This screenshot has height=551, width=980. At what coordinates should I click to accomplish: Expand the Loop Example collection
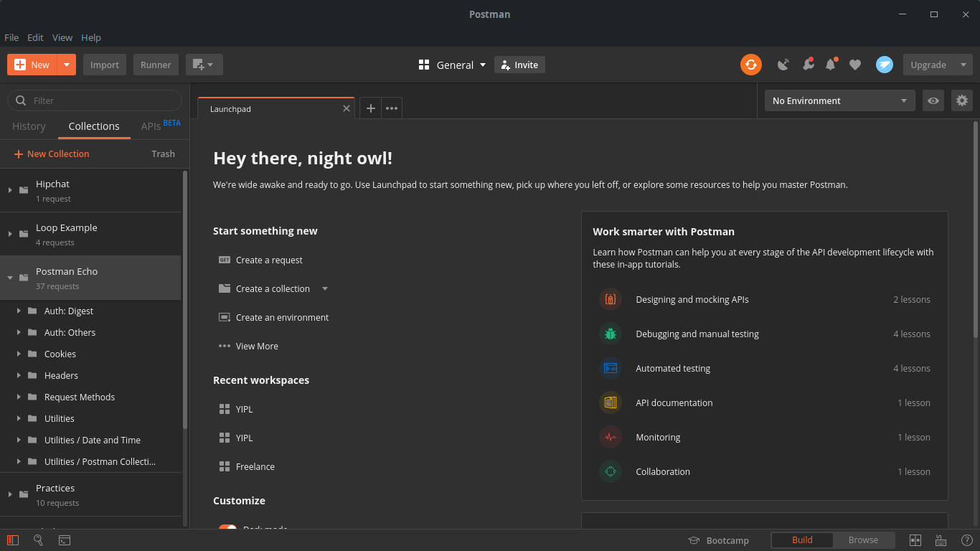click(10, 234)
